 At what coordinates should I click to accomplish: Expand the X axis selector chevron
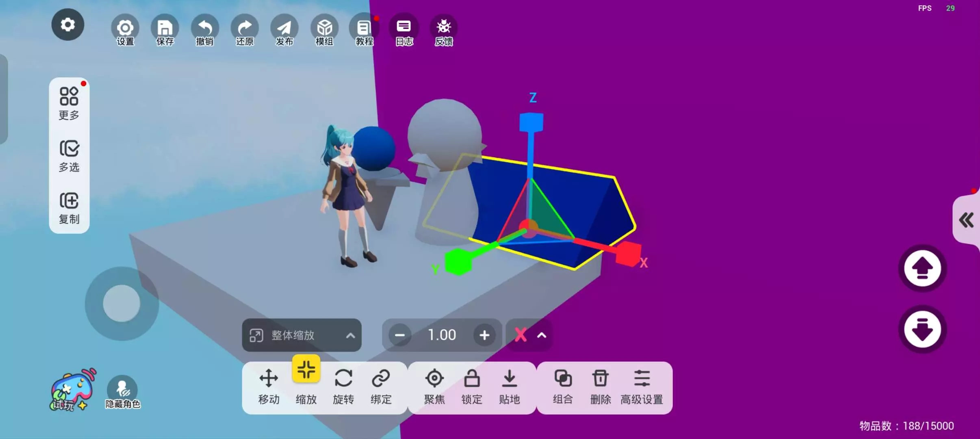(x=541, y=335)
